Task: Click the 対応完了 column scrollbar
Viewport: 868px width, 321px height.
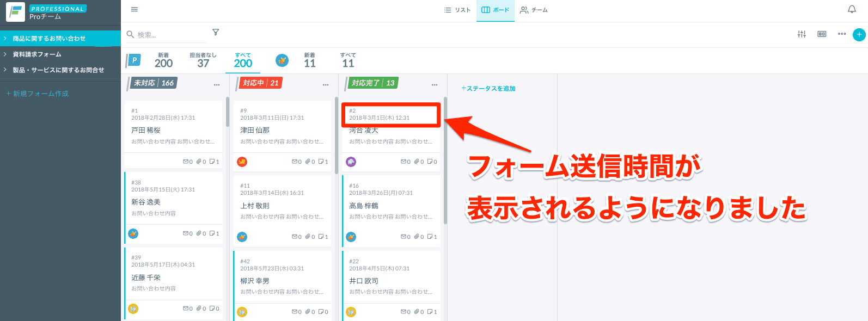Action: point(445,160)
